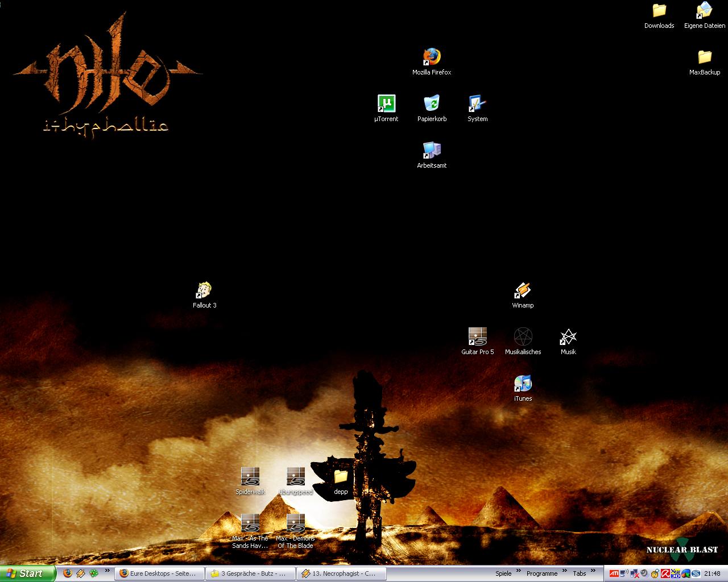Open the Spiele toolbar label

click(503, 573)
